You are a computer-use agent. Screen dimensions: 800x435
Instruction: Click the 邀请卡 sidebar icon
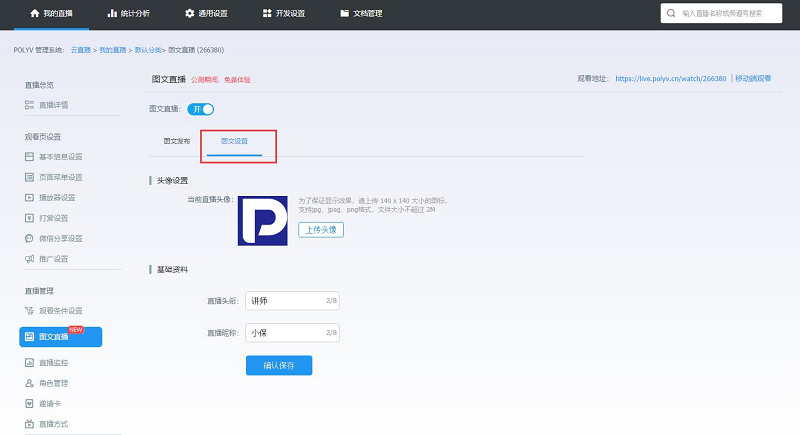[30, 403]
